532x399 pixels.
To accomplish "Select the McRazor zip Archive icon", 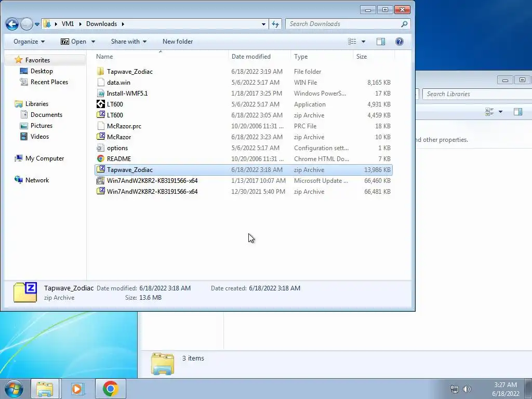I will tap(100, 137).
